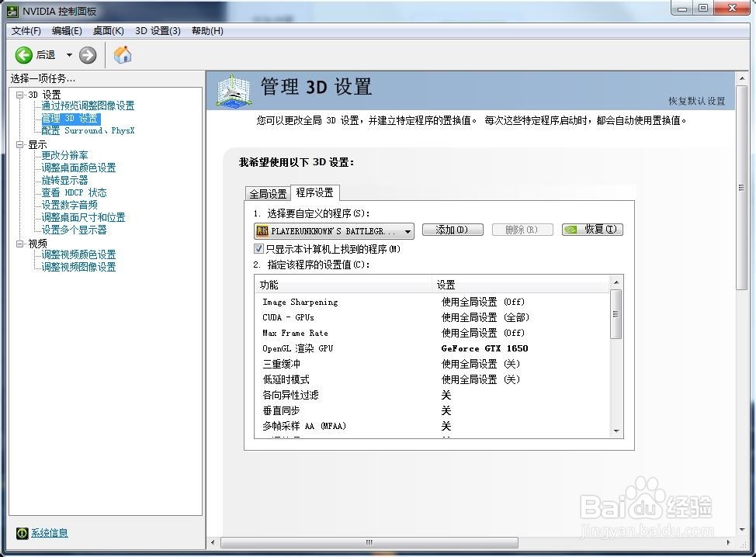Select the 低延时模式 setting row
The image size is (756, 557).
[x=432, y=379]
